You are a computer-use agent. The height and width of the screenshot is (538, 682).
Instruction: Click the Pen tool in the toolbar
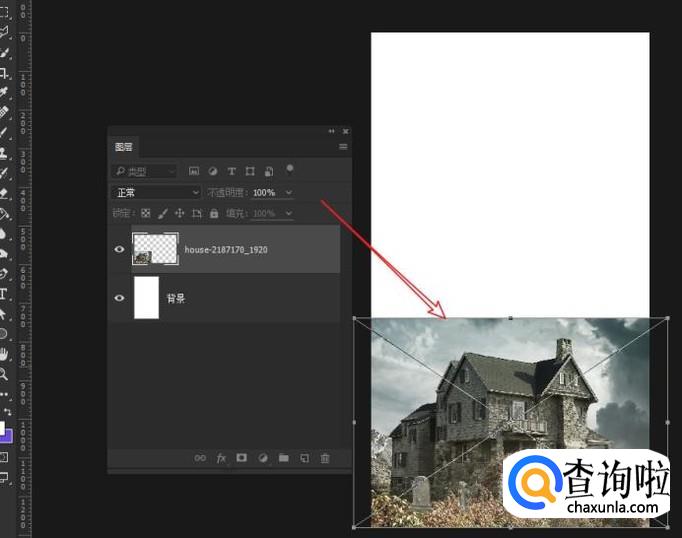click(x=3, y=274)
